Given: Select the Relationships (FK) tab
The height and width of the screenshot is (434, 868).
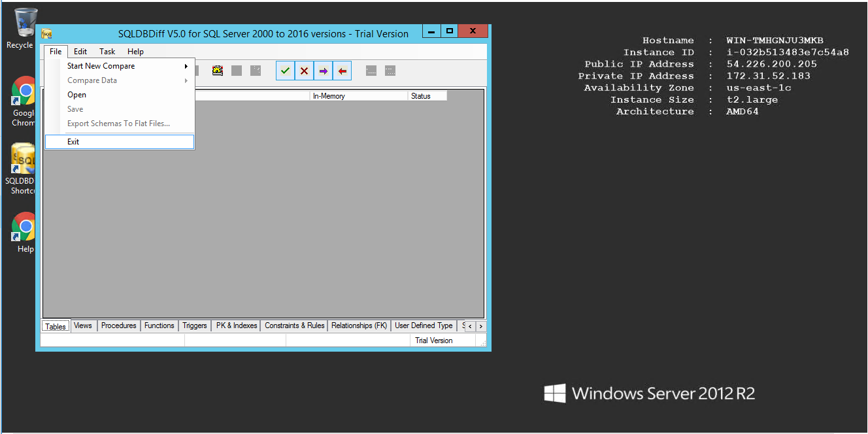Looking at the screenshot, I should click(x=359, y=325).
